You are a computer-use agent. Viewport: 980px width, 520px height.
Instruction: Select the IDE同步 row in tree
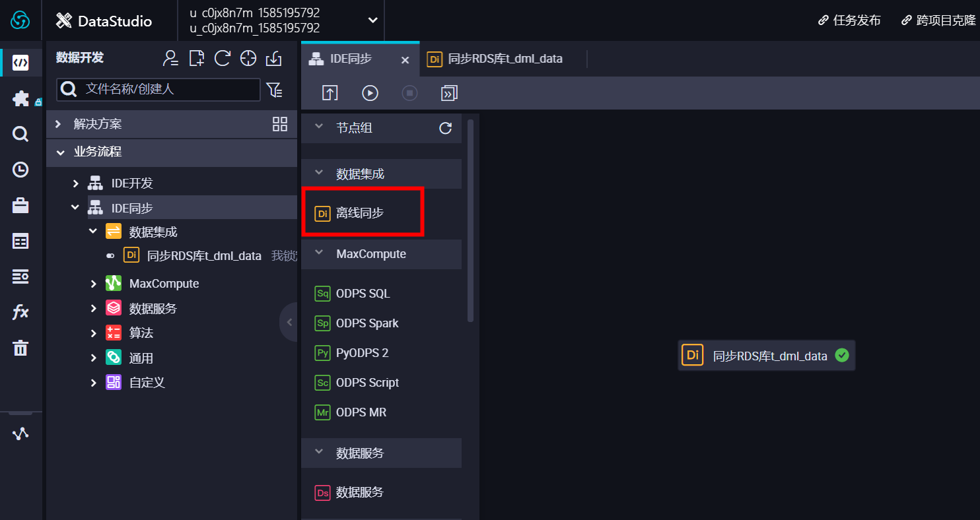192,208
